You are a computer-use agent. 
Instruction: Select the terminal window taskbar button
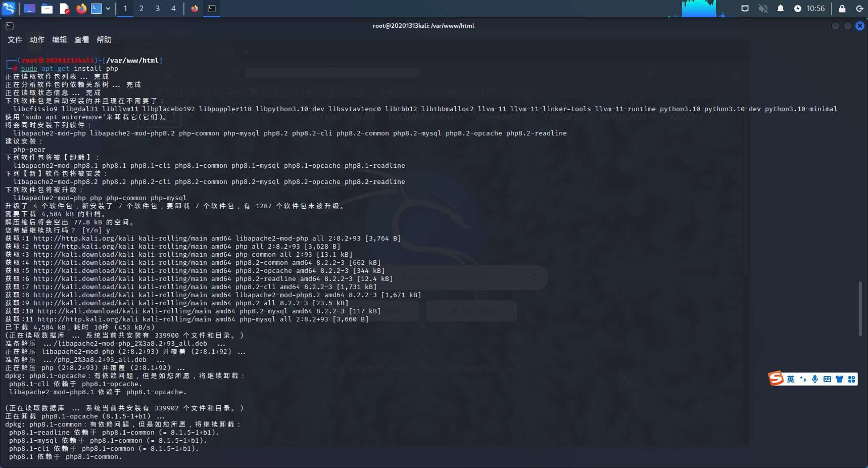click(212, 9)
